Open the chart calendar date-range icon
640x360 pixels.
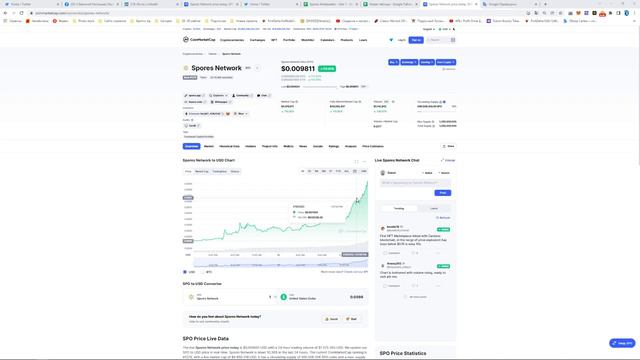coord(355,171)
